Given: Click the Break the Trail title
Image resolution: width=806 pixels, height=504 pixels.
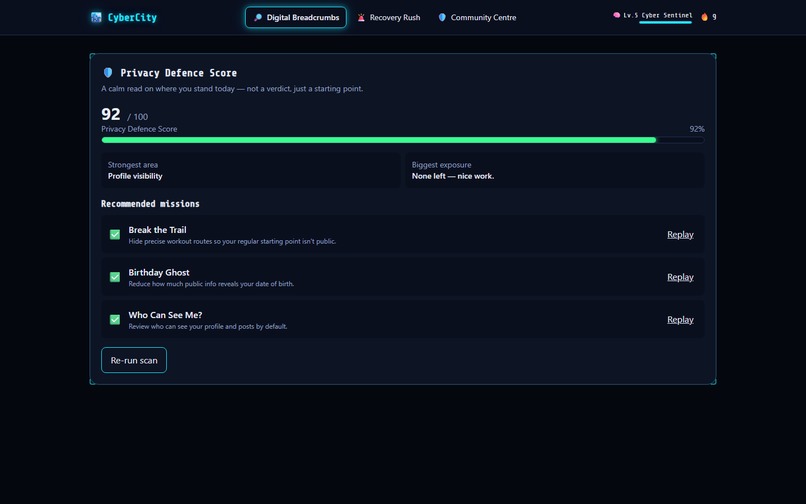Looking at the screenshot, I should [x=157, y=230].
